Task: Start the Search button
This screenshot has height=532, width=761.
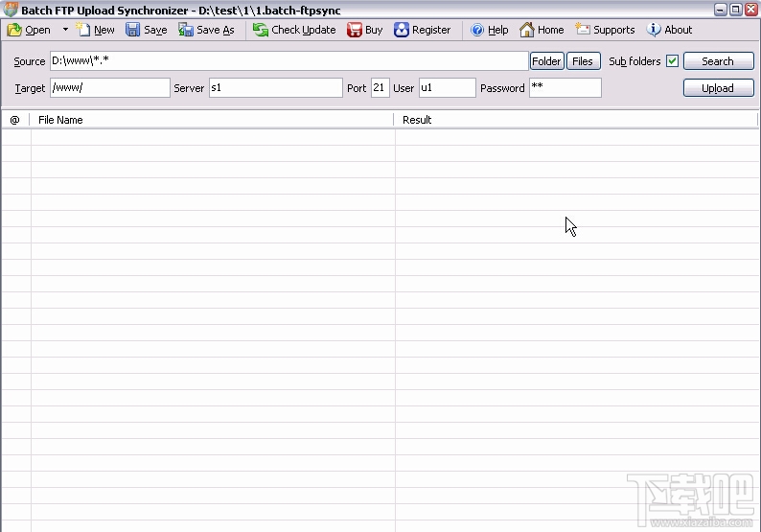Action: pos(718,61)
